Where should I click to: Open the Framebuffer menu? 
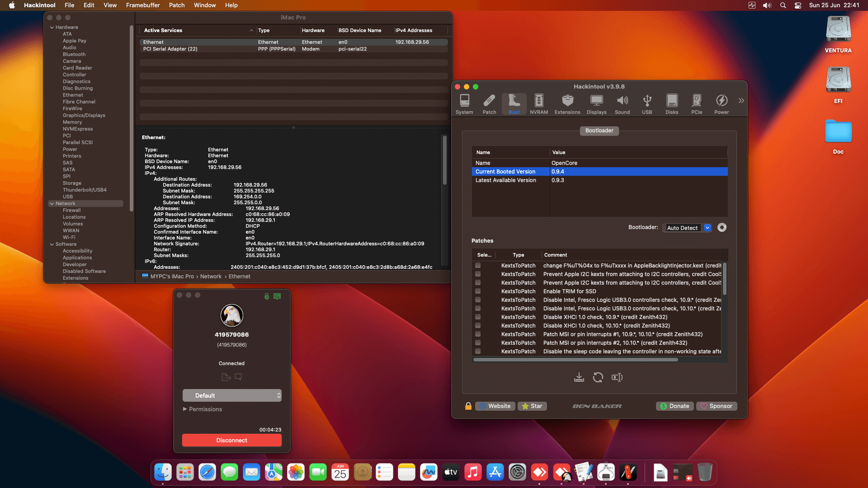coord(143,5)
